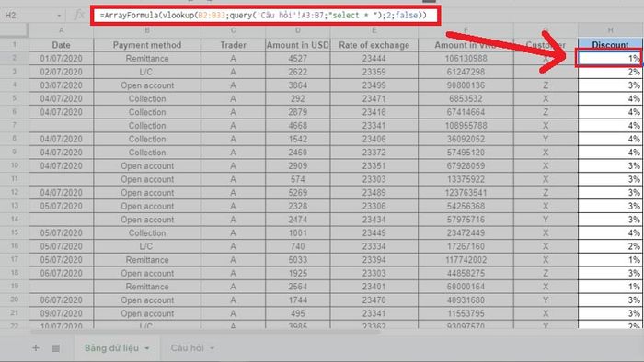Viewport: 644px width, 362px height.
Task: Select amount cell 2622
Action: tap(298, 73)
